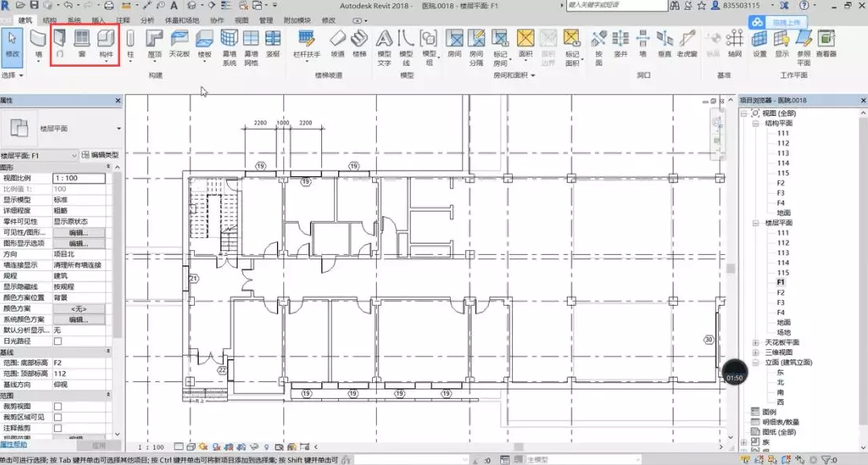Select the 坡道 (Ramp) tool
This screenshot has height=465, width=868.
click(337, 44)
